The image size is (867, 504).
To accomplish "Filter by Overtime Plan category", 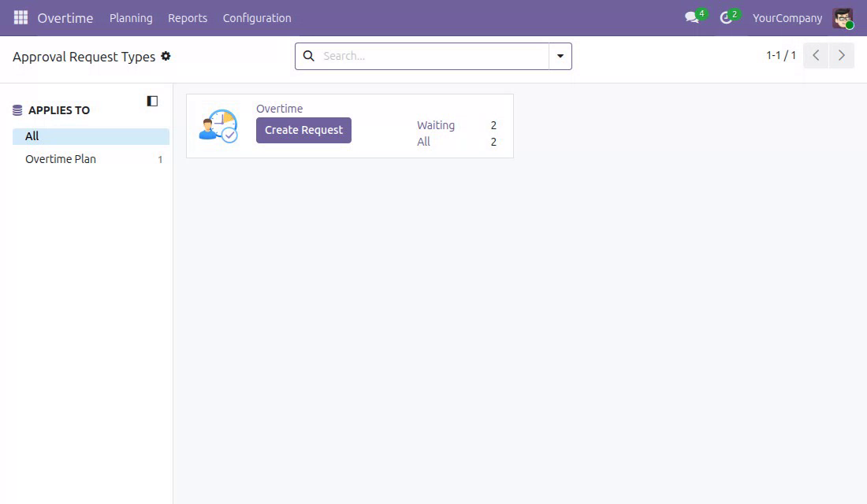I will tap(91, 159).
